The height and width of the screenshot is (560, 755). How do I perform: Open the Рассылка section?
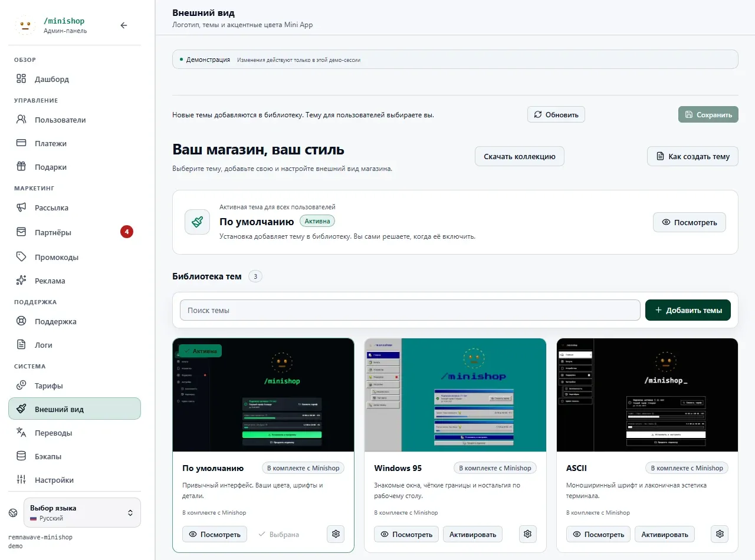(74, 207)
